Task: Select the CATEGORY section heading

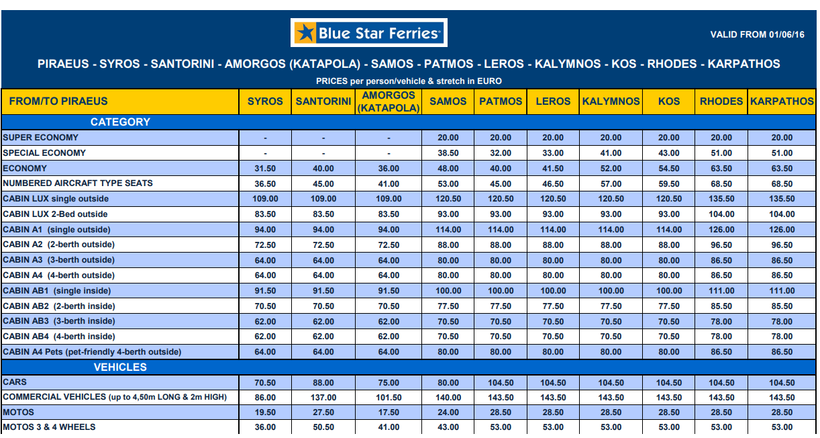Action: (x=120, y=122)
